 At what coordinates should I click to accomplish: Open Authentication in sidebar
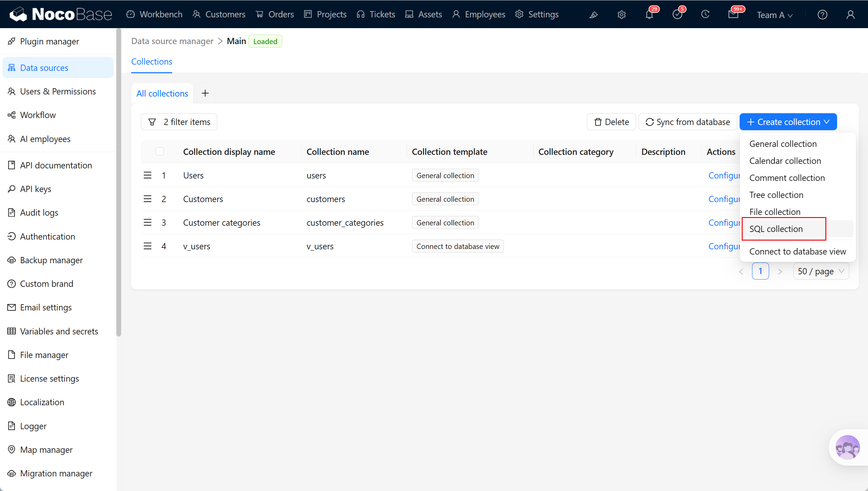click(58, 236)
